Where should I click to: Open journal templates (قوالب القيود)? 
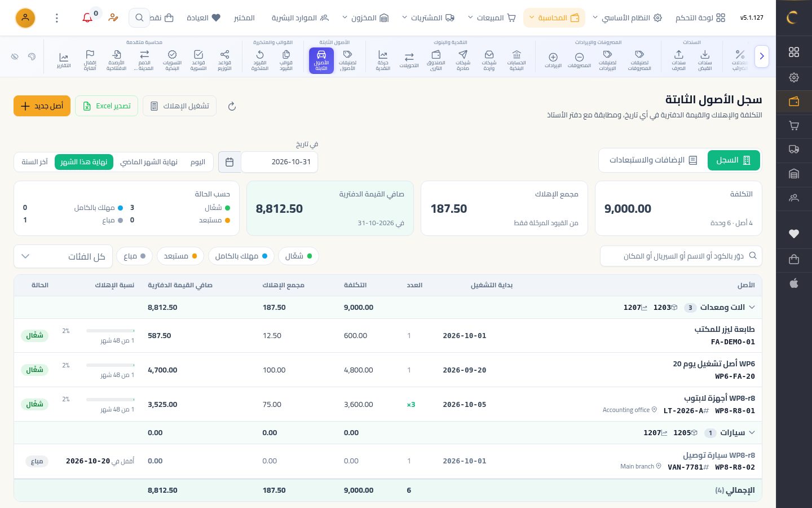pos(286,60)
